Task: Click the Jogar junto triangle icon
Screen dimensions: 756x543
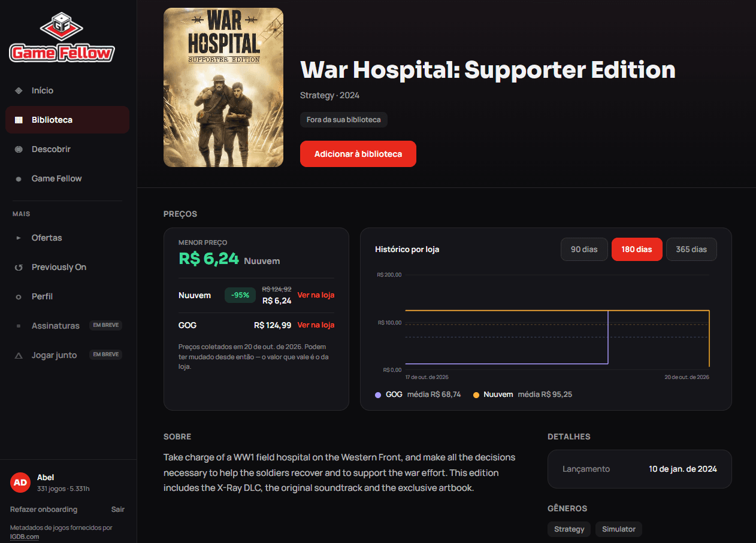Action: pyautogui.click(x=19, y=355)
